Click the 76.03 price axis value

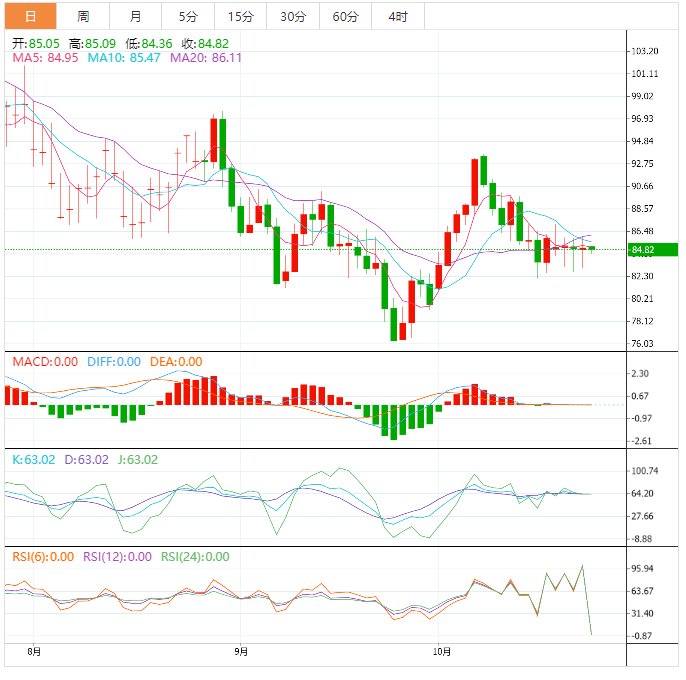tap(642, 344)
